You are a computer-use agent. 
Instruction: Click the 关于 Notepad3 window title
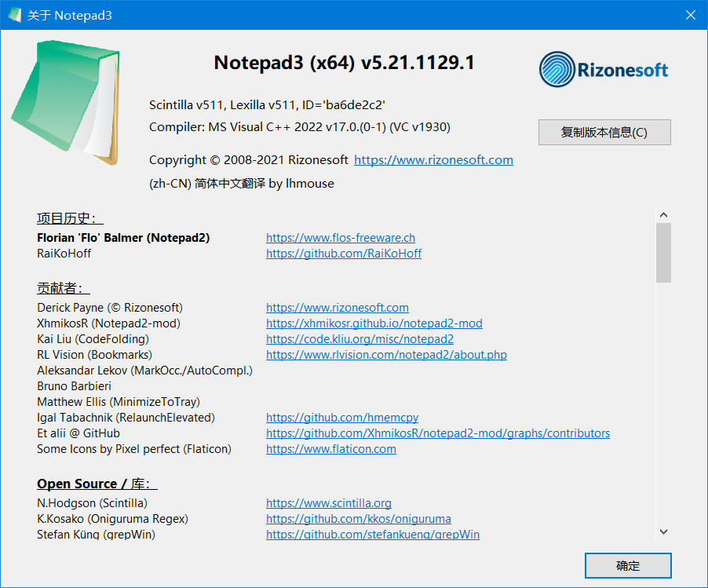coord(70,16)
